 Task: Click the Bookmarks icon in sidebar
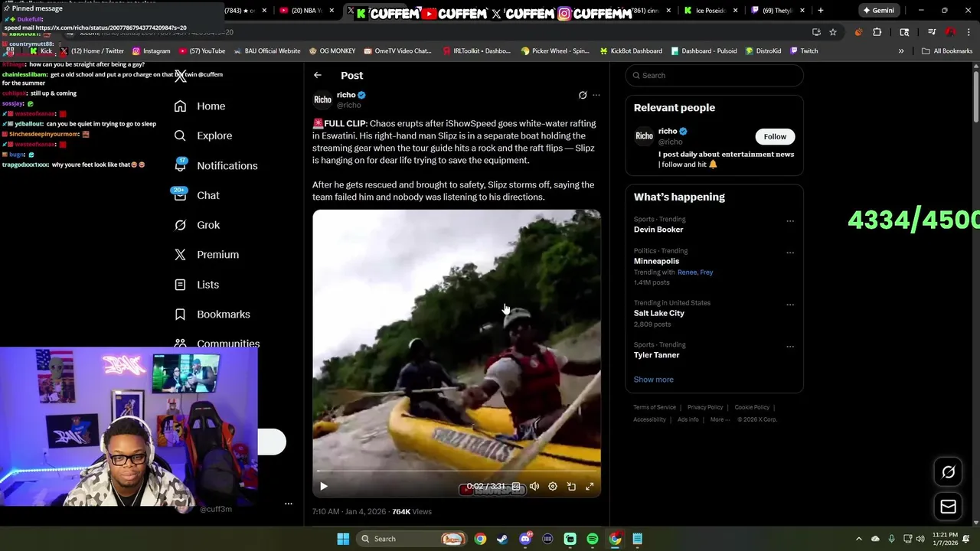[x=180, y=315]
